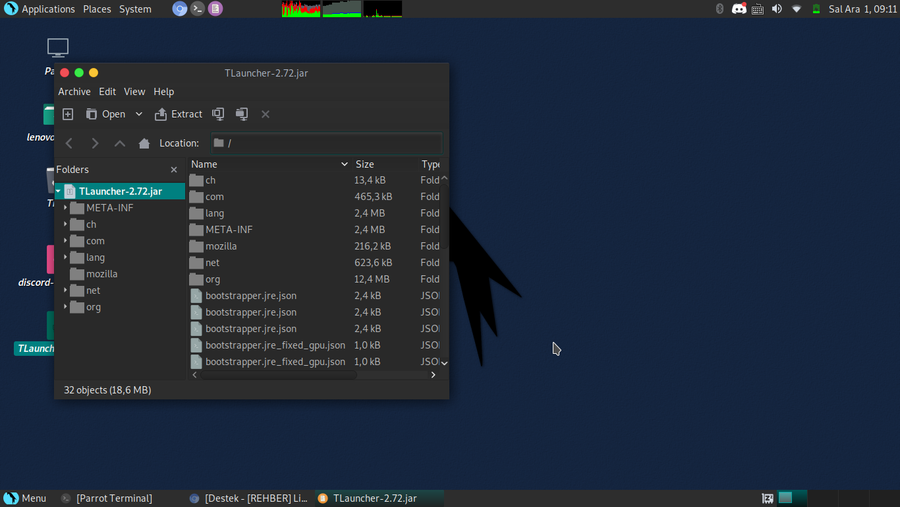The height and width of the screenshot is (507, 900).
Task: Expand the META-INF folder in the tree
Action: [65, 208]
